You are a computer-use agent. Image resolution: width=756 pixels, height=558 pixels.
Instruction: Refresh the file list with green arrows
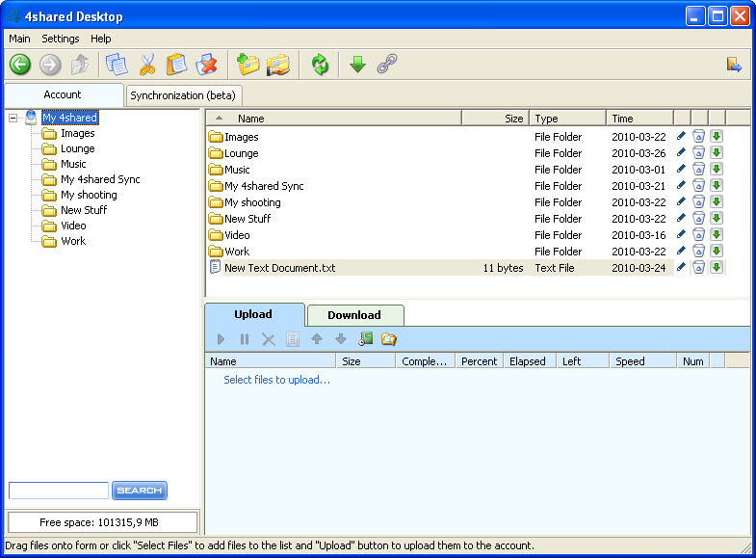tap(320, 65)
